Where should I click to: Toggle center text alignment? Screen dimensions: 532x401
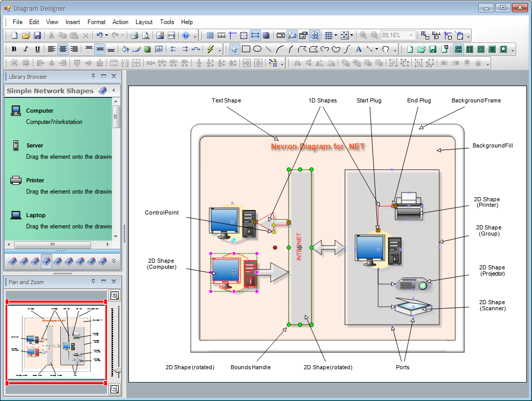click(x=62, y=49)
